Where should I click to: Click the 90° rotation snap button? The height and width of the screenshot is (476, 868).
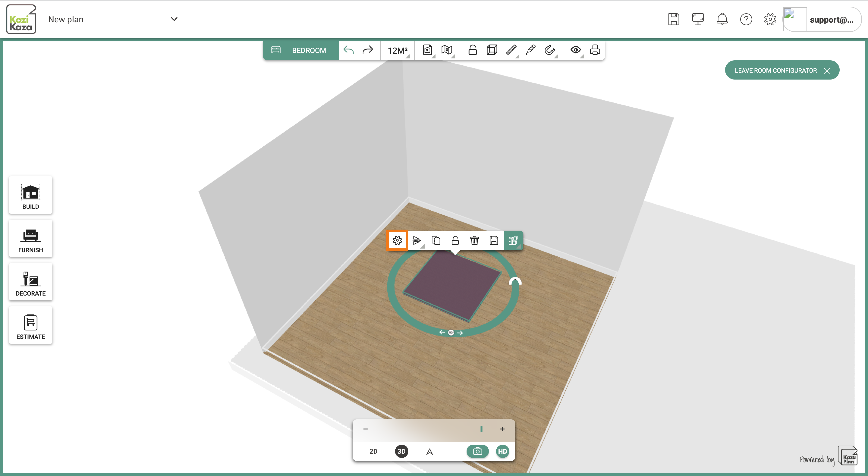451,333
